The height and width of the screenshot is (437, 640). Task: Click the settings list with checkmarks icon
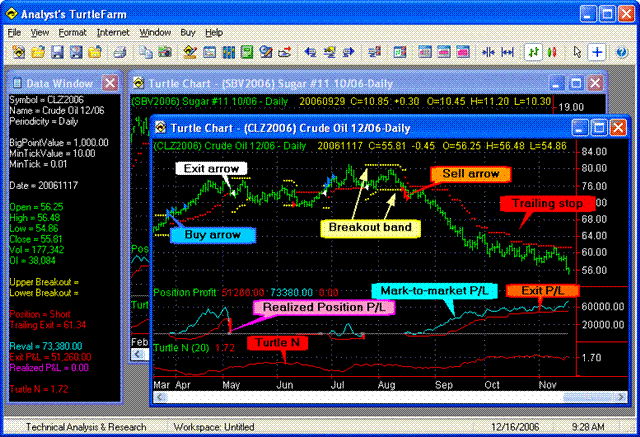coord(374,52)
